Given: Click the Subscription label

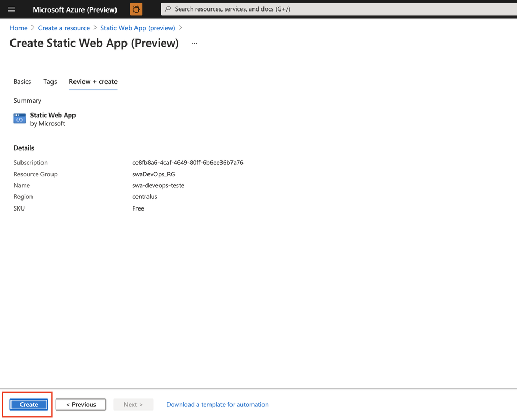Looking at the screenshot, I should [30, 163].
